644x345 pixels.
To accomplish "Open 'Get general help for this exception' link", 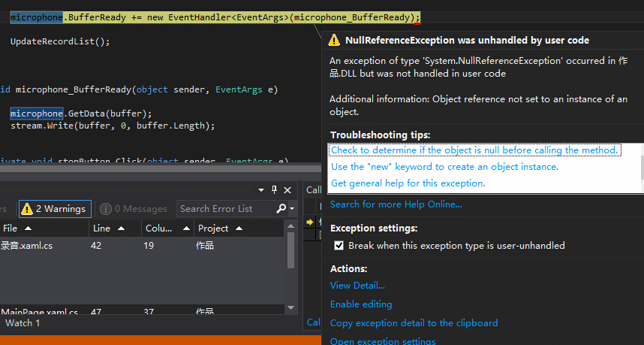I will pos(408,183).
